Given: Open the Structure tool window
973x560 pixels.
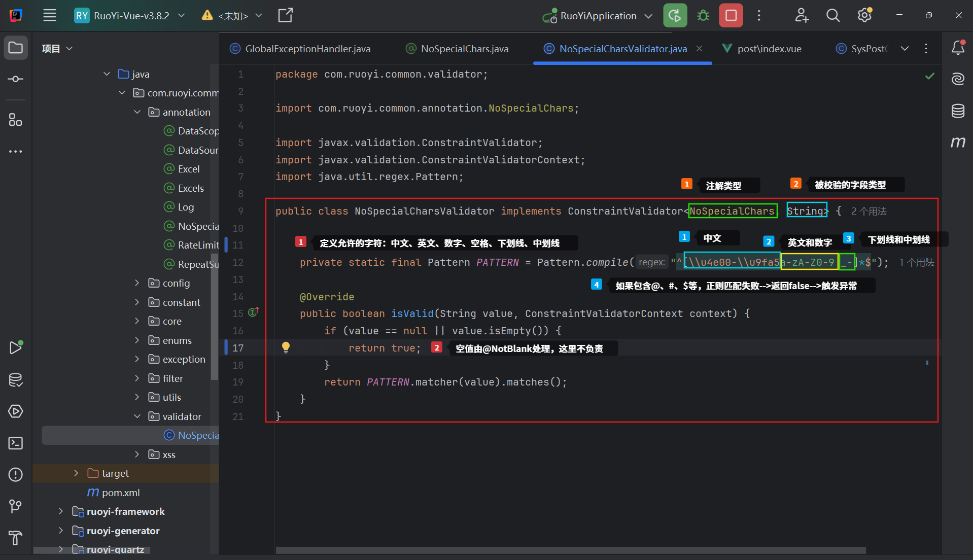Looking at the screenshot, I should coord(16,120).
